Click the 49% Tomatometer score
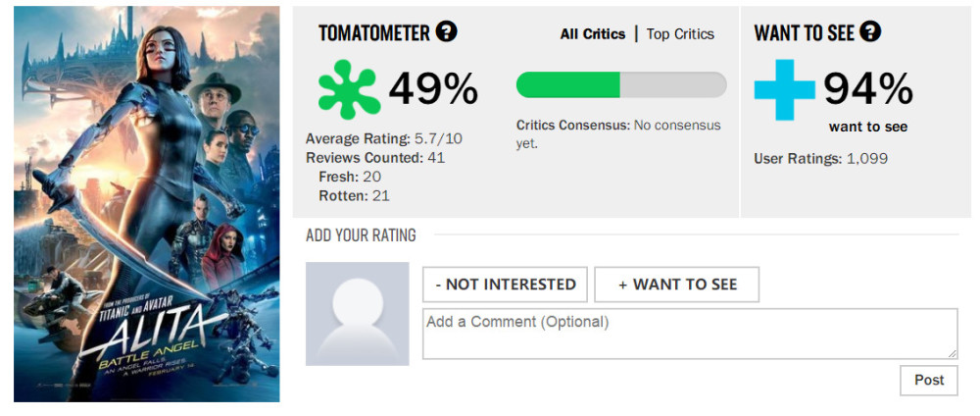980x416 pixels. tap(433, 90)
